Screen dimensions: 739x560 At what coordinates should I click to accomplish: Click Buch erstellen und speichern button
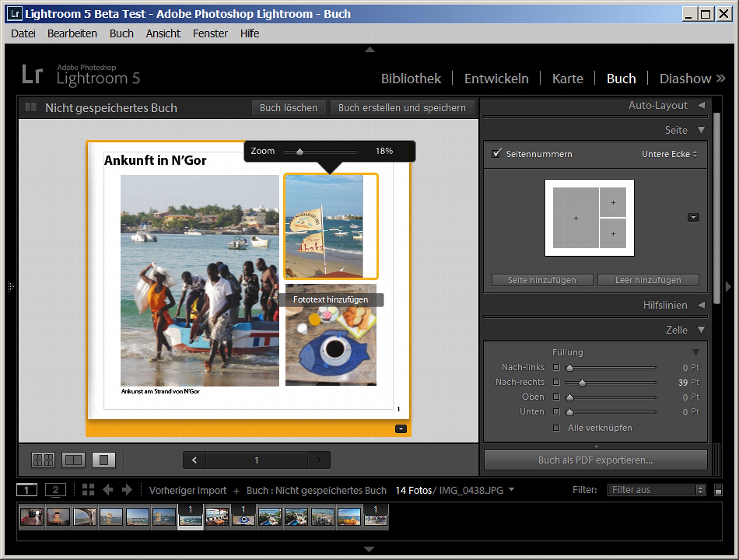coord(402,108)
